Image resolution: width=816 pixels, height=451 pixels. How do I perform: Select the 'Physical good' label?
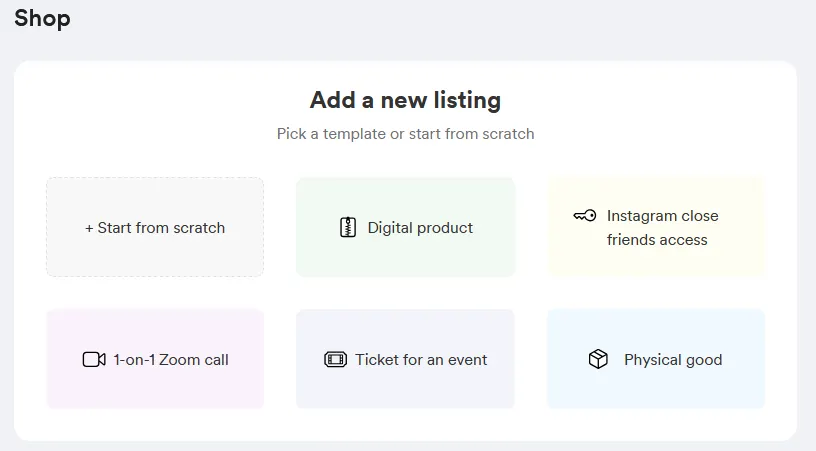[x=673, y=360]
